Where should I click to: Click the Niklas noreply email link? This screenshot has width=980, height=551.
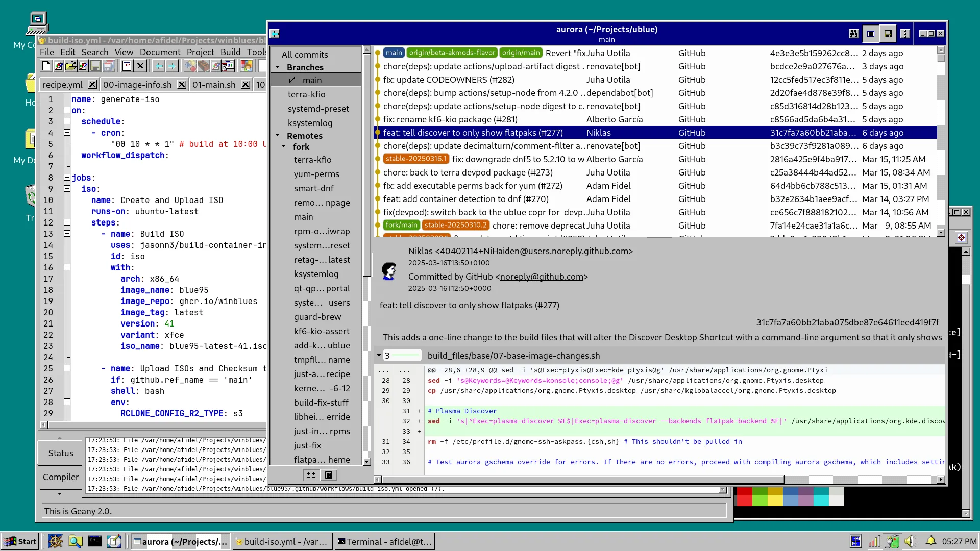pos(533,251)
